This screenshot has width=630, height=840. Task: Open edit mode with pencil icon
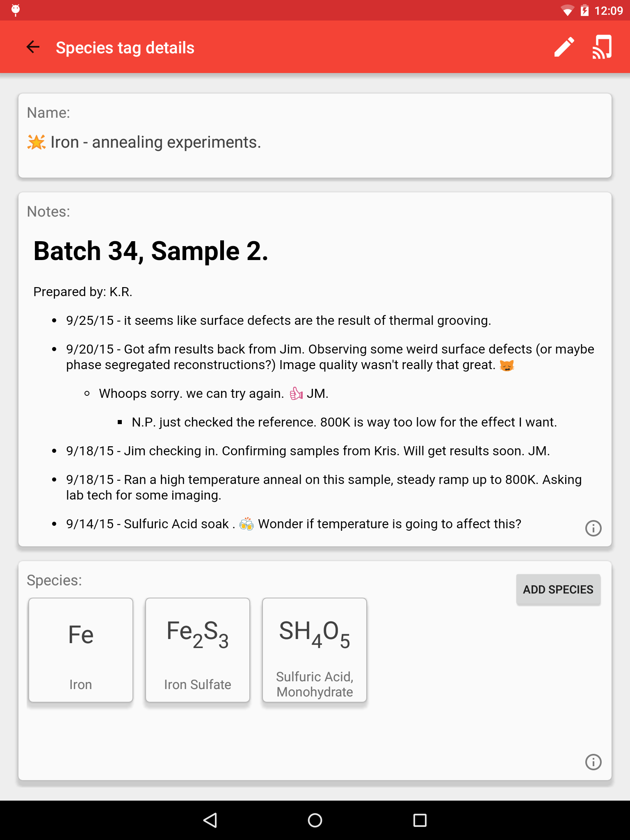(x=564, y=47)
